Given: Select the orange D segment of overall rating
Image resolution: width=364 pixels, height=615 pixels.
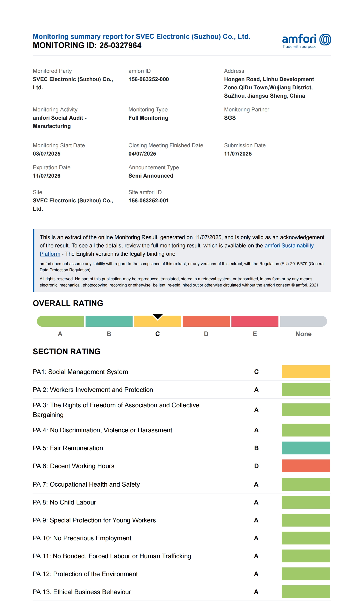Looking at the screenshot, I should (x=206, y=321).
